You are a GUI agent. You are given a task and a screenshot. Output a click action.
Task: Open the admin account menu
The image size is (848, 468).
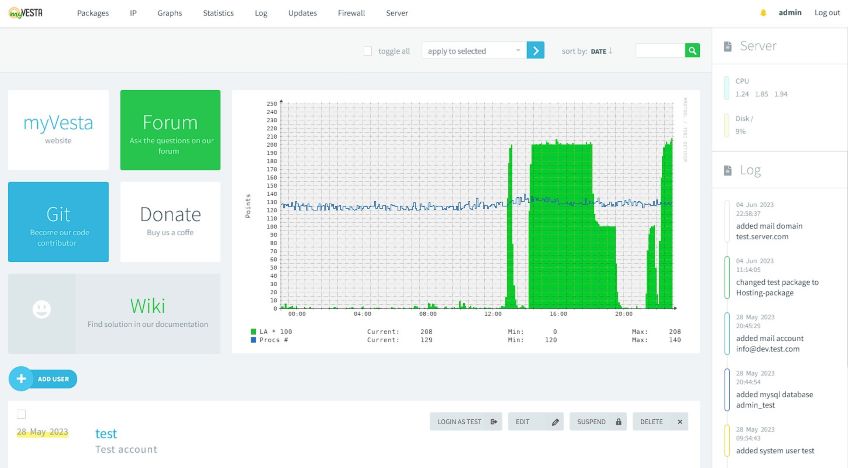tap(790, 13)
